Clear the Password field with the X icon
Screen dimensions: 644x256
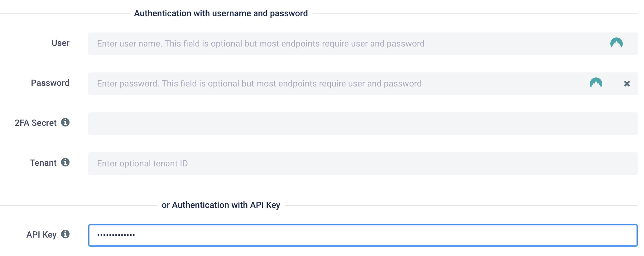coord(627,84)
